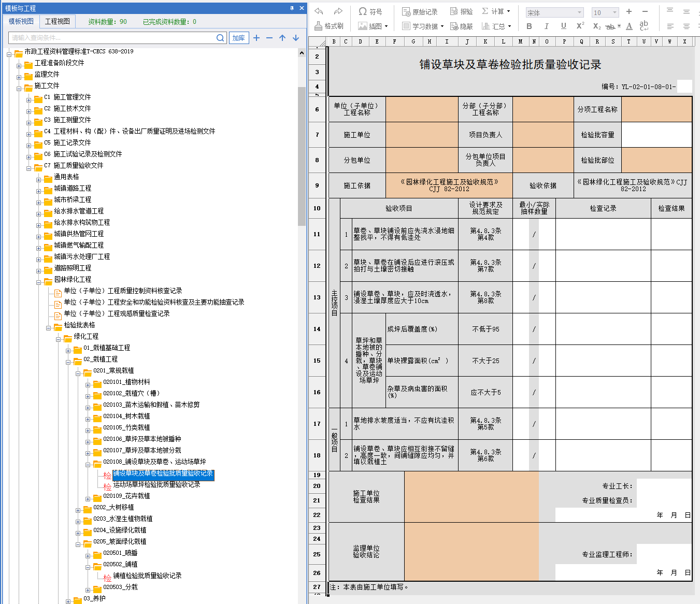
Task: Open the font size dropdown showing 10
Action: click(x=615, y=12)
